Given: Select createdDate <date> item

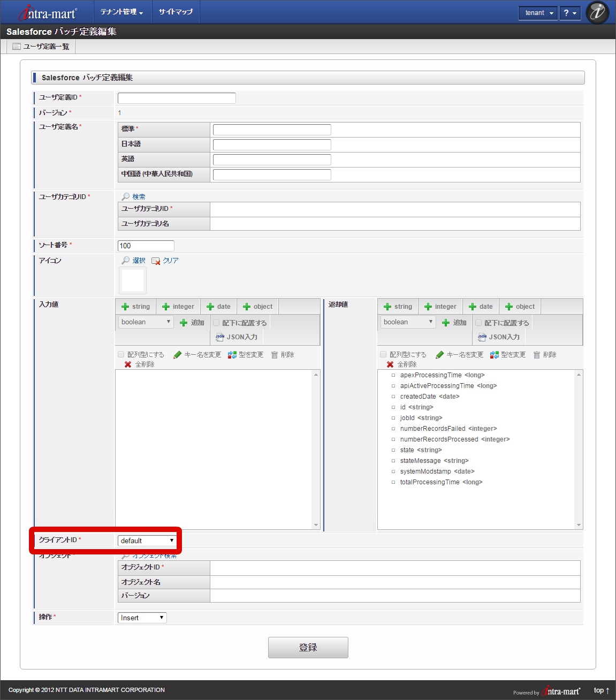Looking at the screenshot, I should (x=430, y=397).
